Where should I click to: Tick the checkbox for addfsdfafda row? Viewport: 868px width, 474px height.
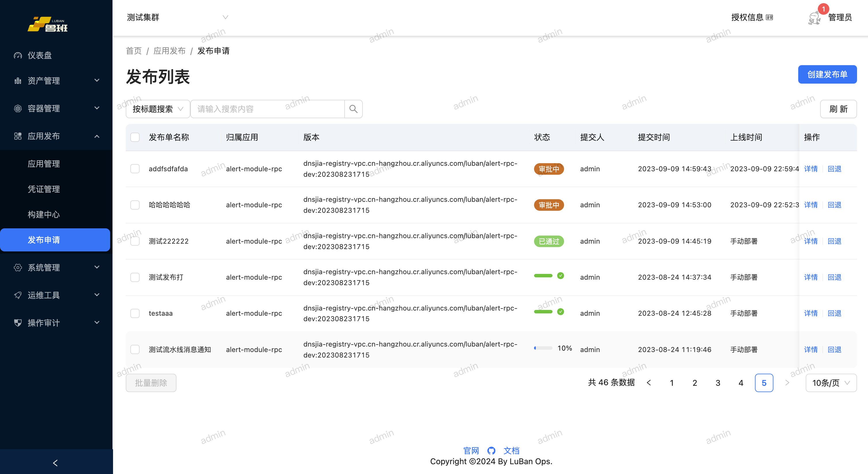pyautogui.click(x=135, y=169)
